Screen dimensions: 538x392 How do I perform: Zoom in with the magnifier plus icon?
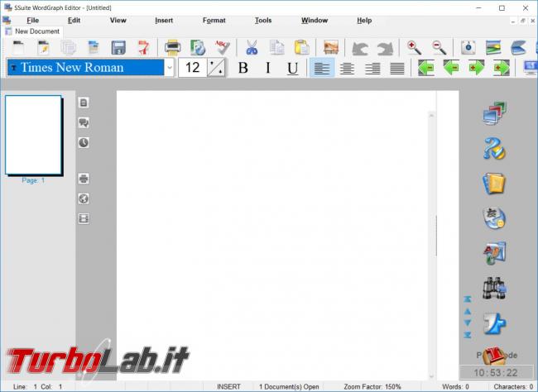click(414, 47)
